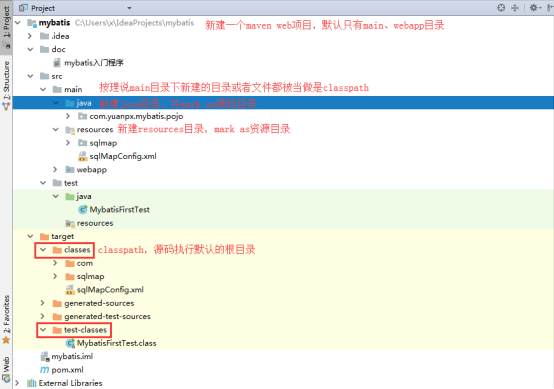Collapse the test-classes folder
Viewport: 554px width, 389px height.
[x=43, y=330]
